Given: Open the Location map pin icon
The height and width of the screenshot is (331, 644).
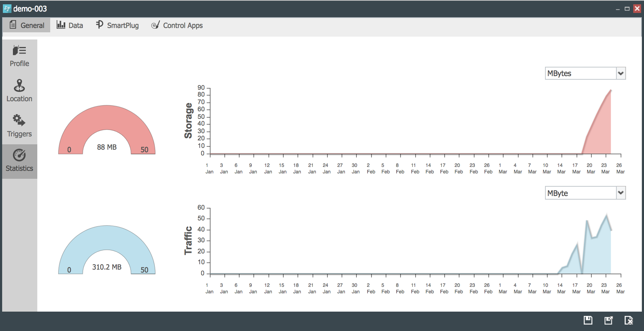Looking at the screenshot, I should tap(19, 85).
